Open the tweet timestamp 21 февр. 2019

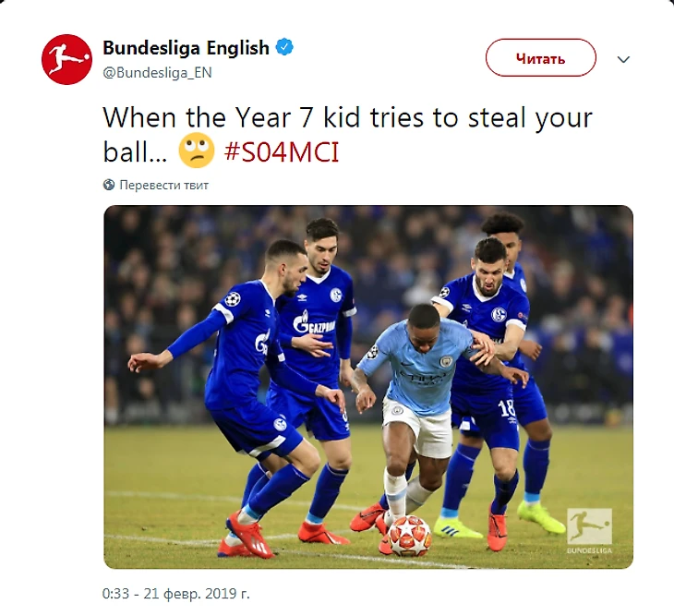175,594
